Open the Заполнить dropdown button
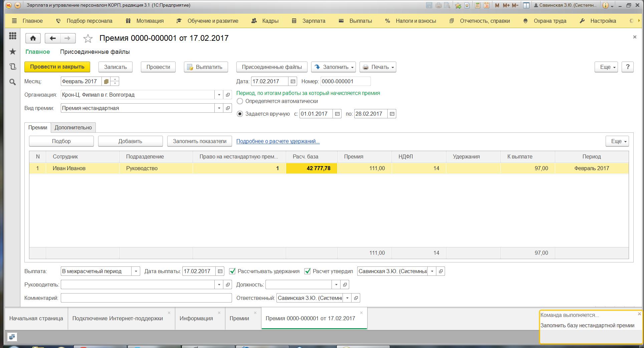The width and height of the screenshot is (644, 348). [x=334, y=67]
